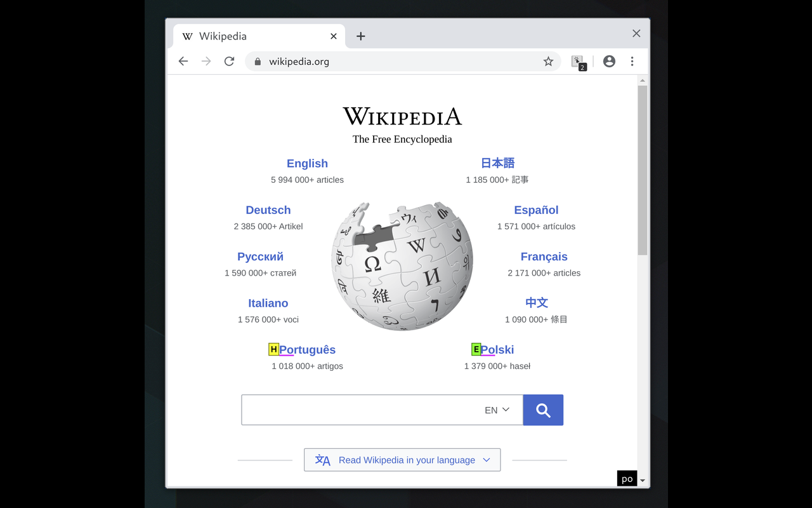The height and width of the screenshot is (508, 812).
Task: Open the 中文 Wikipedia link
Action: tap(537, 303)
